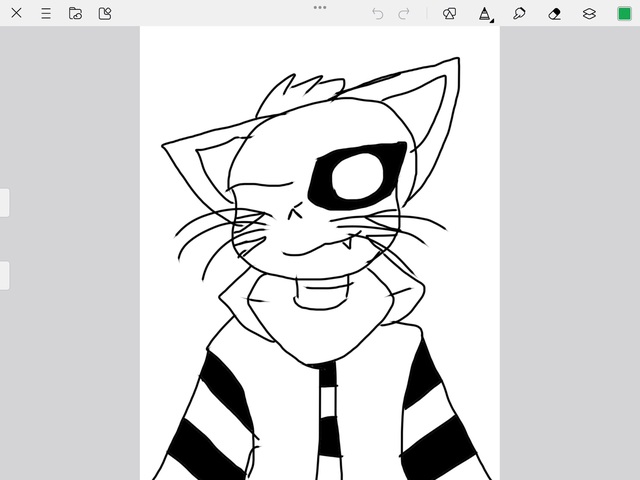
Task: Open the green color swatch
Action: (x=624, y=13)
